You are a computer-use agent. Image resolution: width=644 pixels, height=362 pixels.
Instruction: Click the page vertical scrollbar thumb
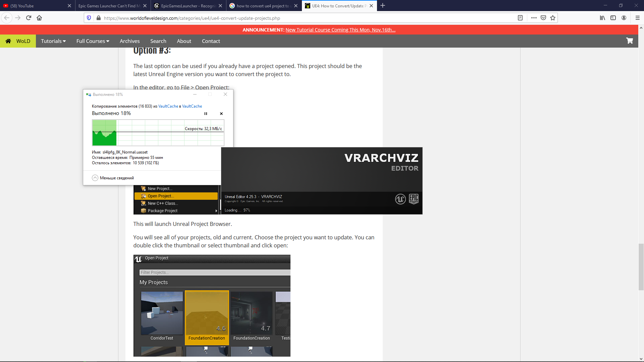click(x=641, y=267)
